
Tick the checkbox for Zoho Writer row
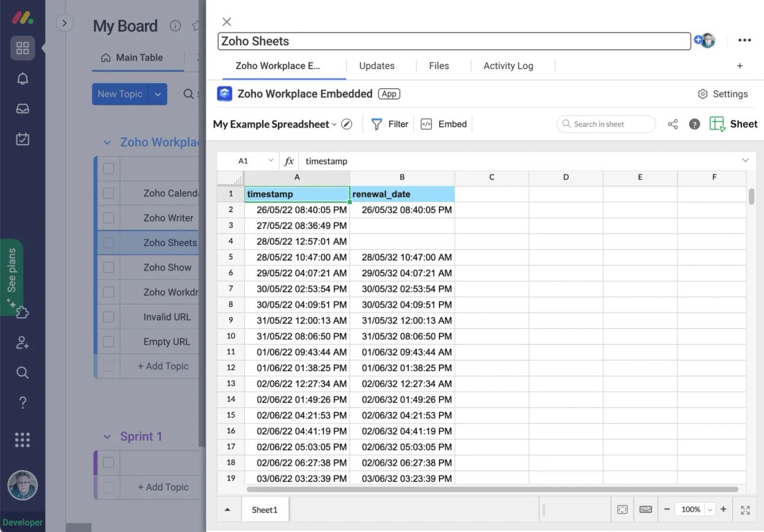click(108, 218)
